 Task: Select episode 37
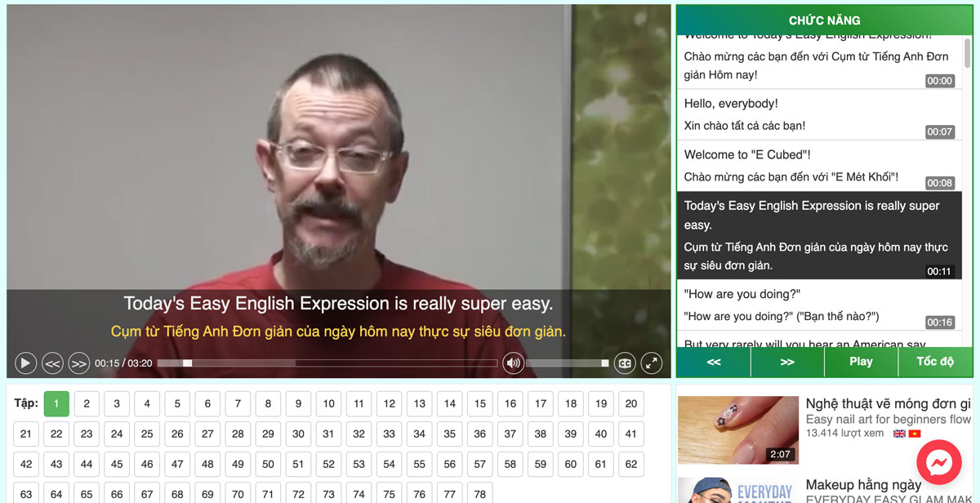(x=510, y=434)
